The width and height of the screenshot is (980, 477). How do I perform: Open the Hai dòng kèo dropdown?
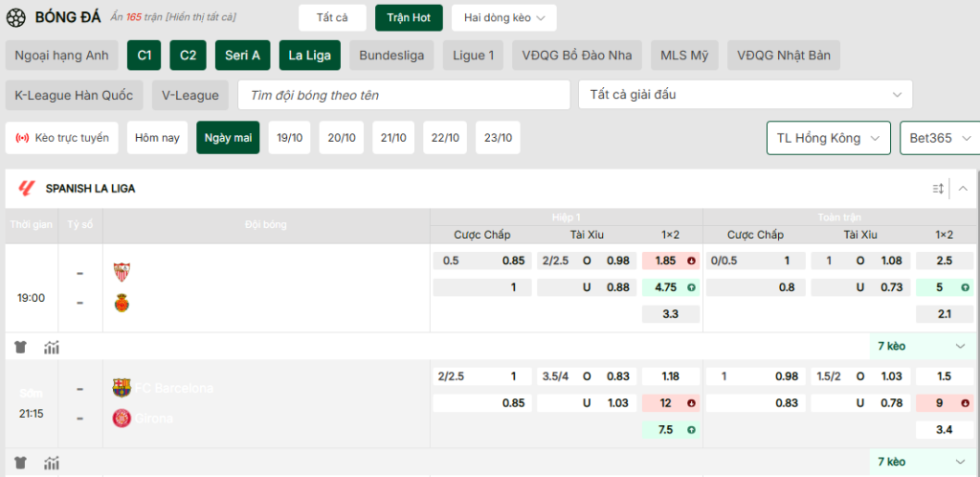(503, 18)
